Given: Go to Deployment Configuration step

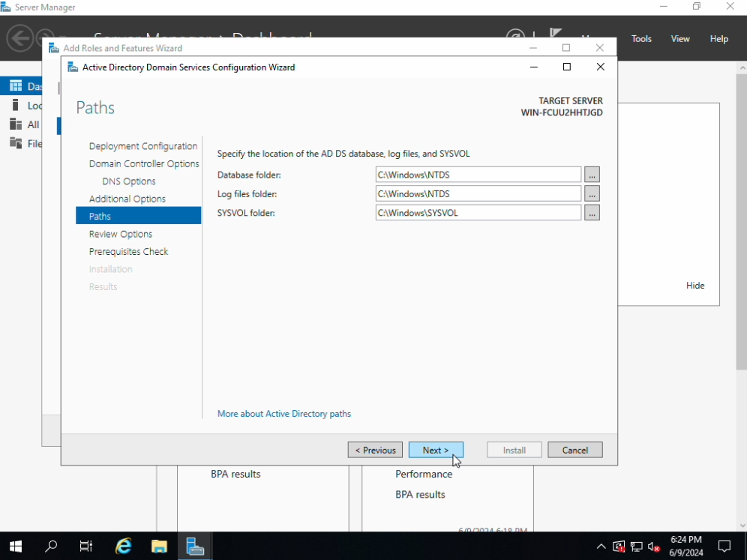Looking at the screenshot, I should pos(142,146).
